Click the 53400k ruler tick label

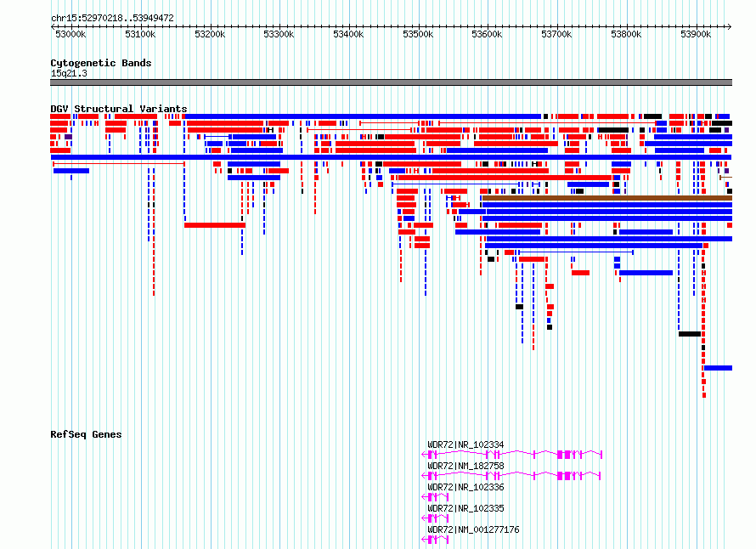tap(348, 34)
